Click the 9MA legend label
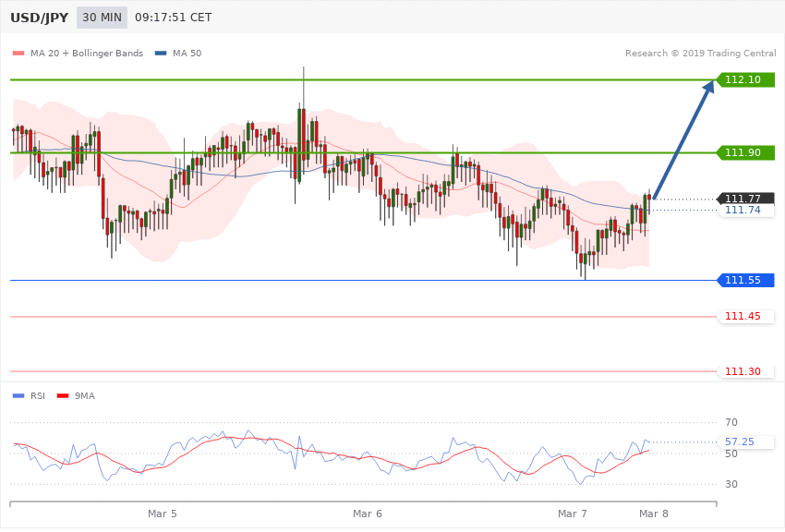The width and height of the screenshot is (785, 532). click(85, 396)
